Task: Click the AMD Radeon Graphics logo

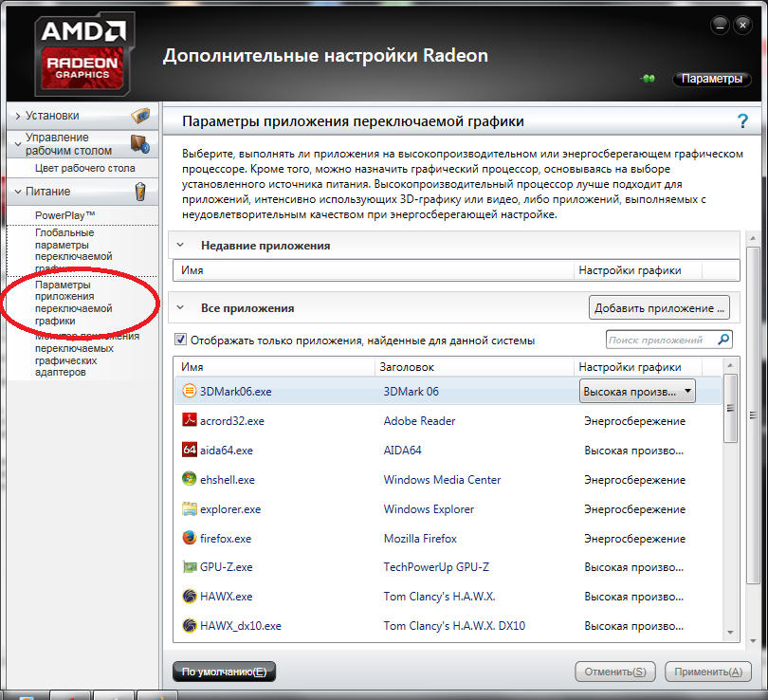Action: (x=83, y=54)
